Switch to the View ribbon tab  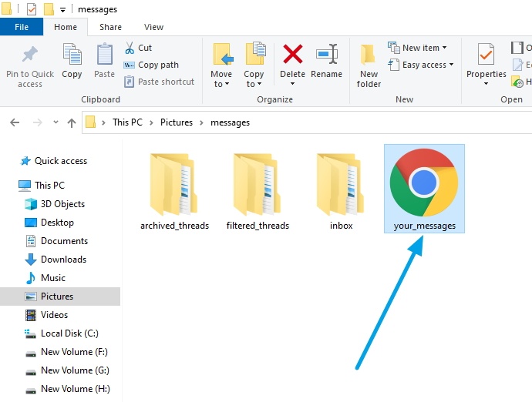pyautogui.click(x=153, y=27)
